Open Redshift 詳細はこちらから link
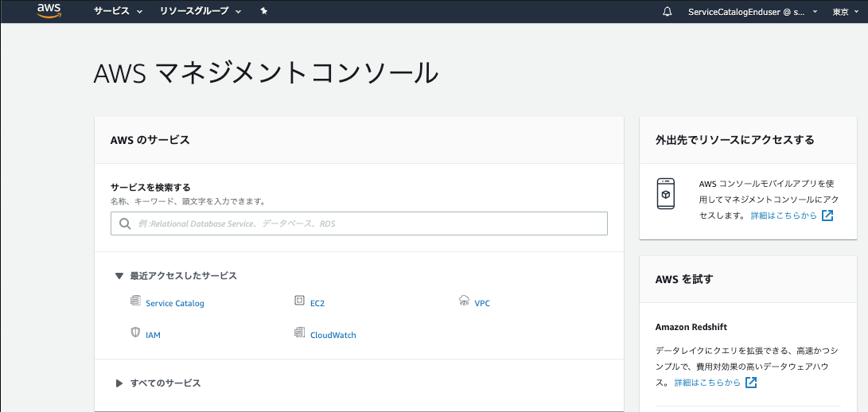 pos(707,382)
